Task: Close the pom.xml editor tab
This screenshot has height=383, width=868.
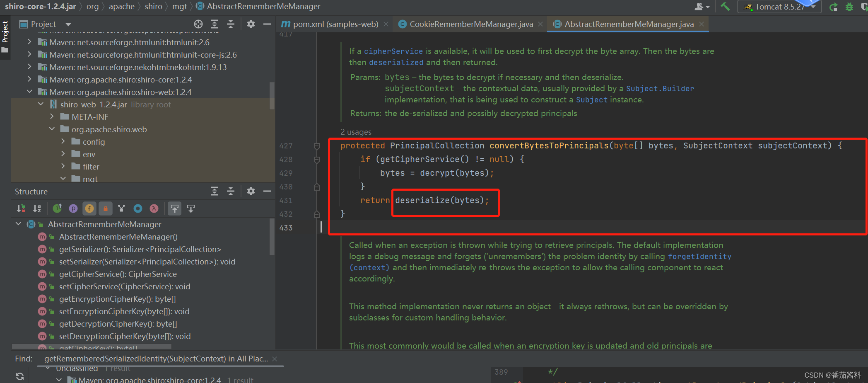Action: [386, 24]
